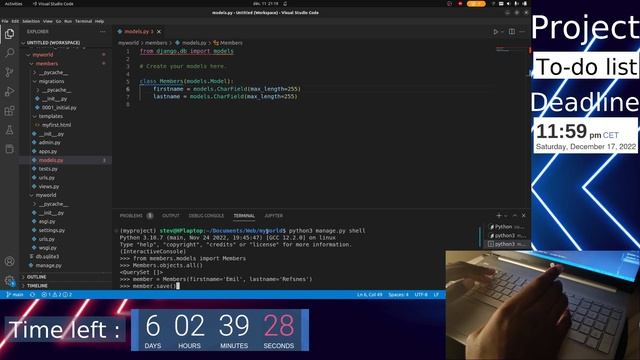Open views.py in the explorer

pos(49,187)
